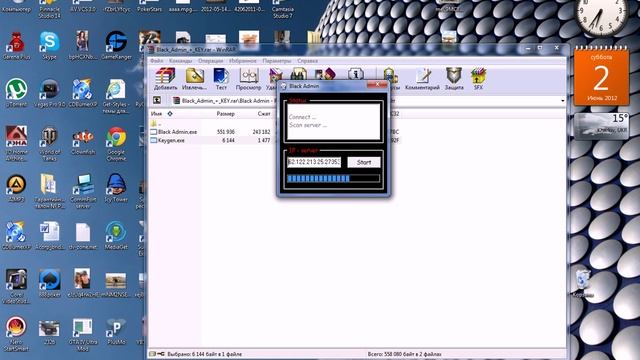The height and width of the screenshot is (360, 640).
Task: Click the Status text box in Black Admin
Action: [x=333, y=122]
